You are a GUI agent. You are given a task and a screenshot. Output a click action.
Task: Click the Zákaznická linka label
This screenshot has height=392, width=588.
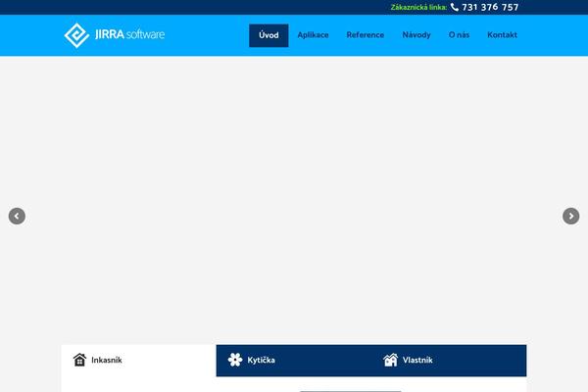418,7
